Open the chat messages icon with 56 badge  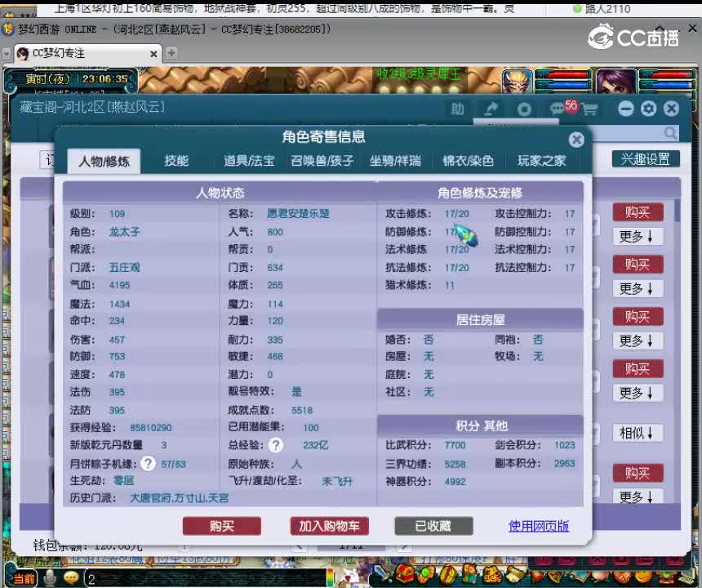coord(562,108)
